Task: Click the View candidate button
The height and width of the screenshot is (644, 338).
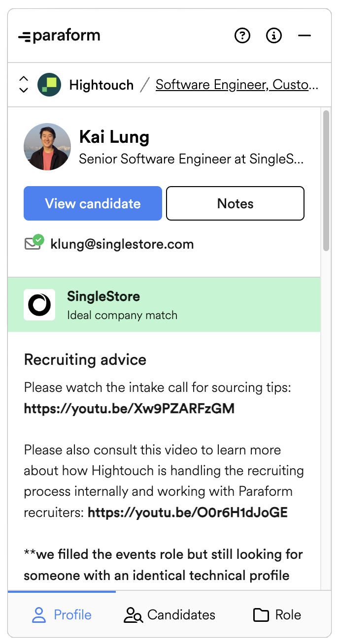Action: click(93, 203)
